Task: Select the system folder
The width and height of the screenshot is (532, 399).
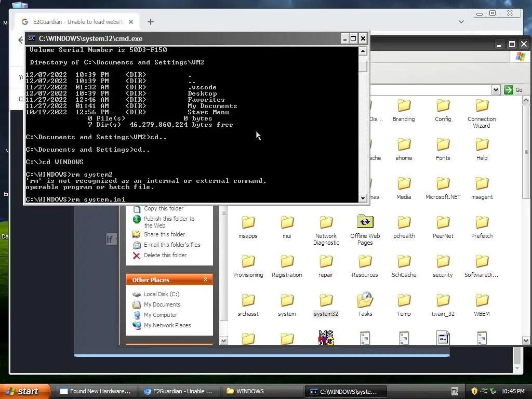Action: [287, 305]
